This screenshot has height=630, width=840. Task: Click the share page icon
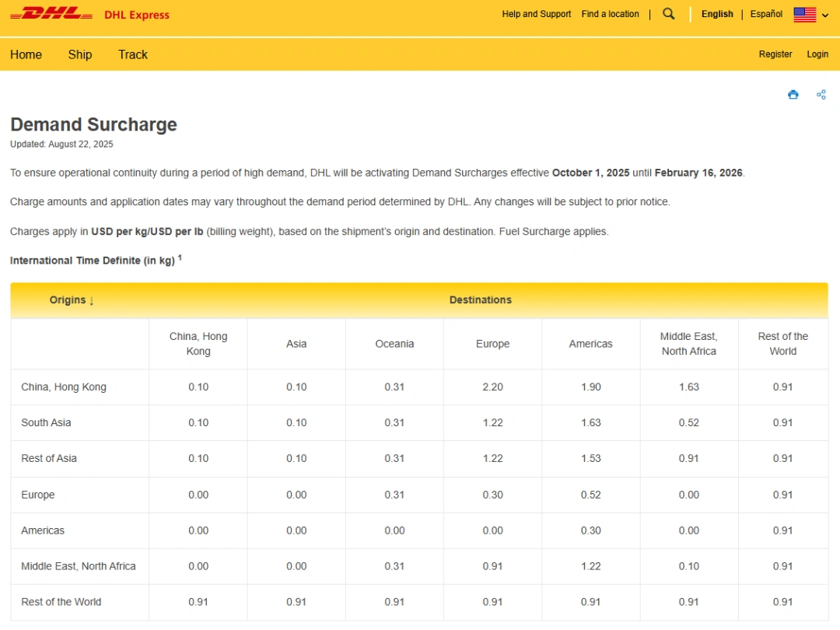pos(821,95)
